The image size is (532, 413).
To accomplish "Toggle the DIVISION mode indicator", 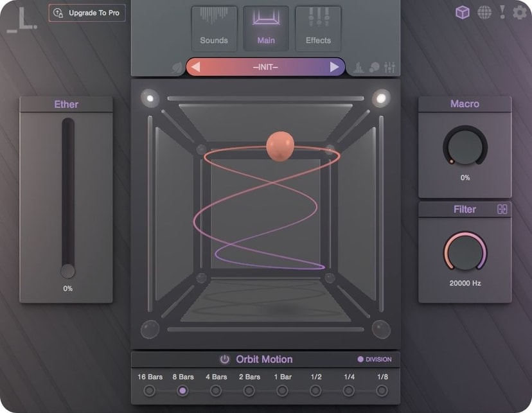I will [x=375, y=360].
